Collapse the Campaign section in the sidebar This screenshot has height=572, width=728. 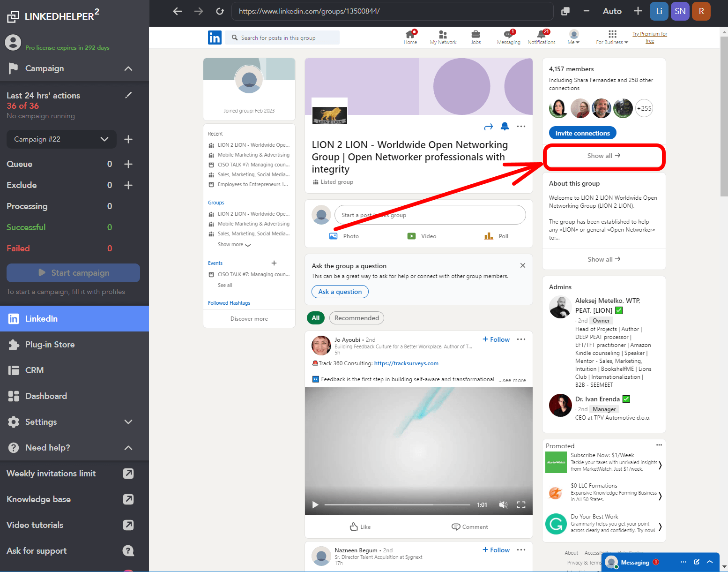(128, 68)
